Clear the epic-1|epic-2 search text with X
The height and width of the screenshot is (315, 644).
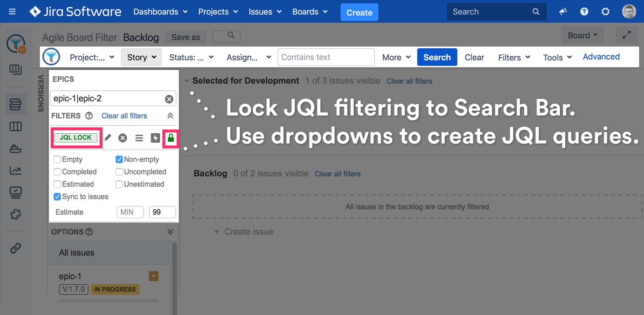tap(169, 99)
